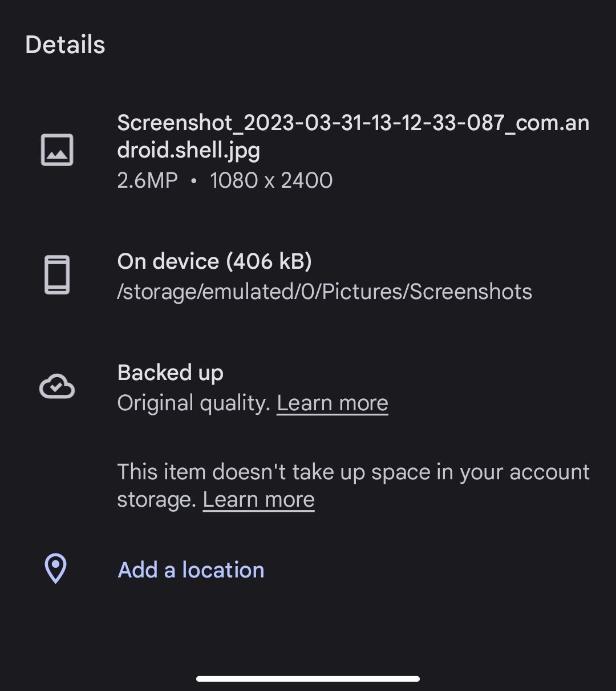
Task: Tap the home gesture bar at bottom
Action: [x=308, y=679]
